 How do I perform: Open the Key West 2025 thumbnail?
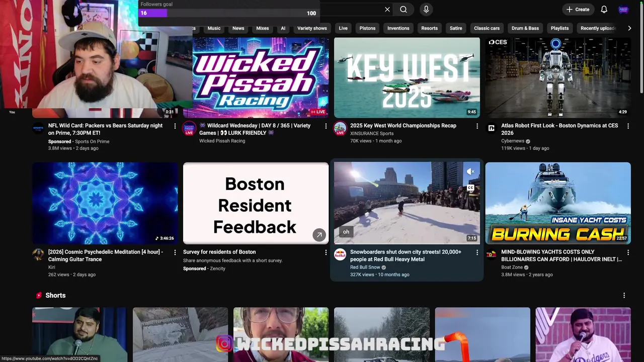point(407,77)
